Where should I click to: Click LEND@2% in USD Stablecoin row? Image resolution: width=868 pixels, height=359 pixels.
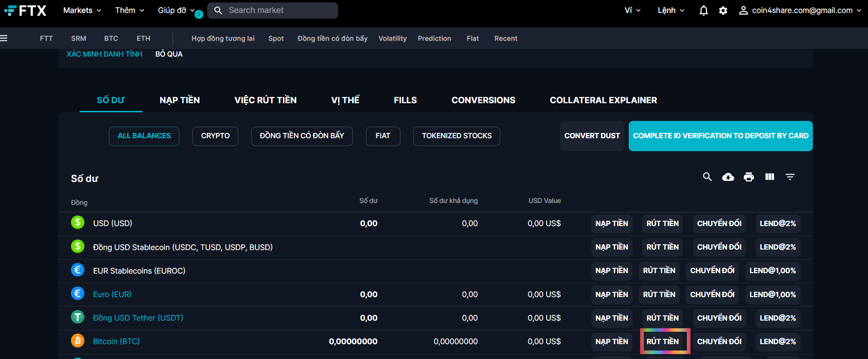(x=778, y=247)
